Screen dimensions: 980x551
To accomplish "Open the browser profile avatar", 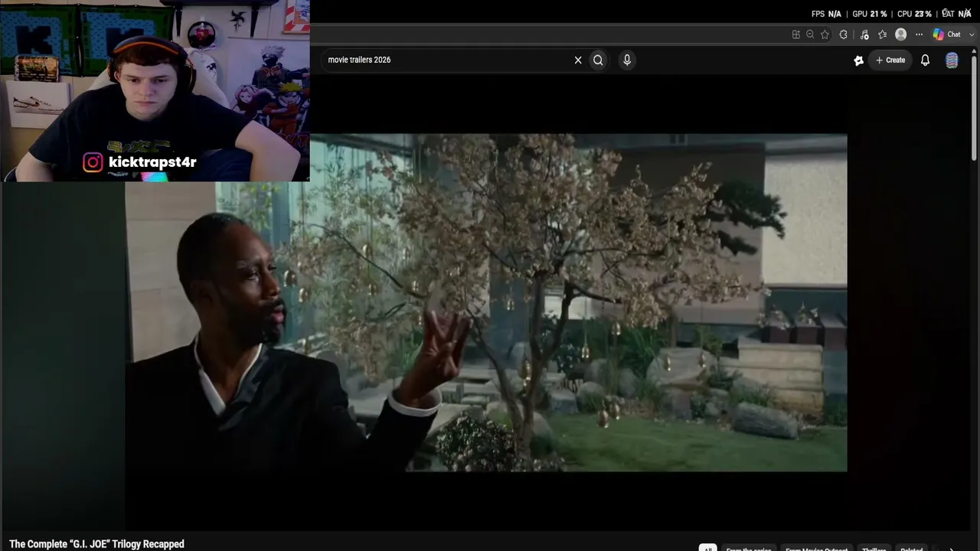I will (x=901, y=34).
